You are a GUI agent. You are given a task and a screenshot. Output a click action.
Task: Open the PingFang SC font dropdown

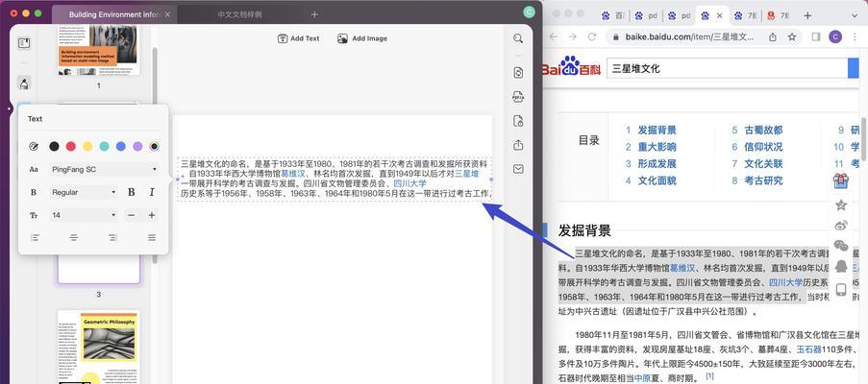pyautogui.click(x=104, y=169)
